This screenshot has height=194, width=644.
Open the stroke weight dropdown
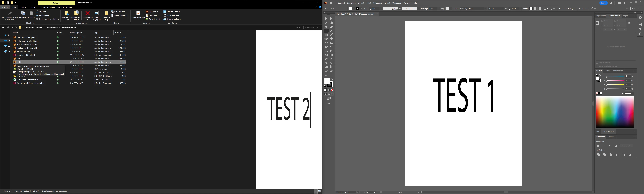[x=380, y=9]
